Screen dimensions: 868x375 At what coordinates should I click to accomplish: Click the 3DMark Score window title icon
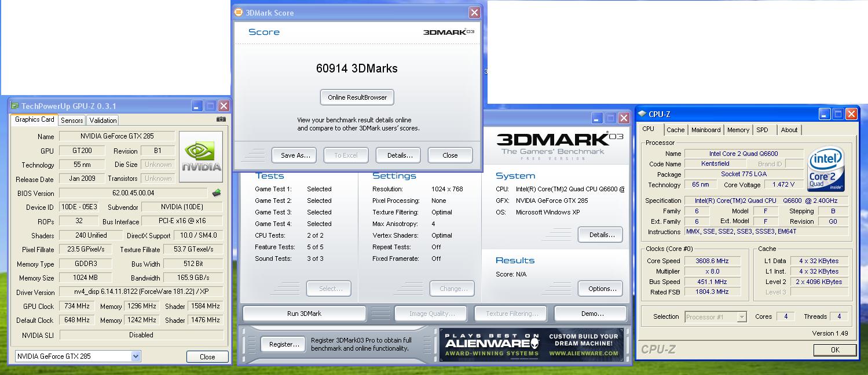pos(239,12)
